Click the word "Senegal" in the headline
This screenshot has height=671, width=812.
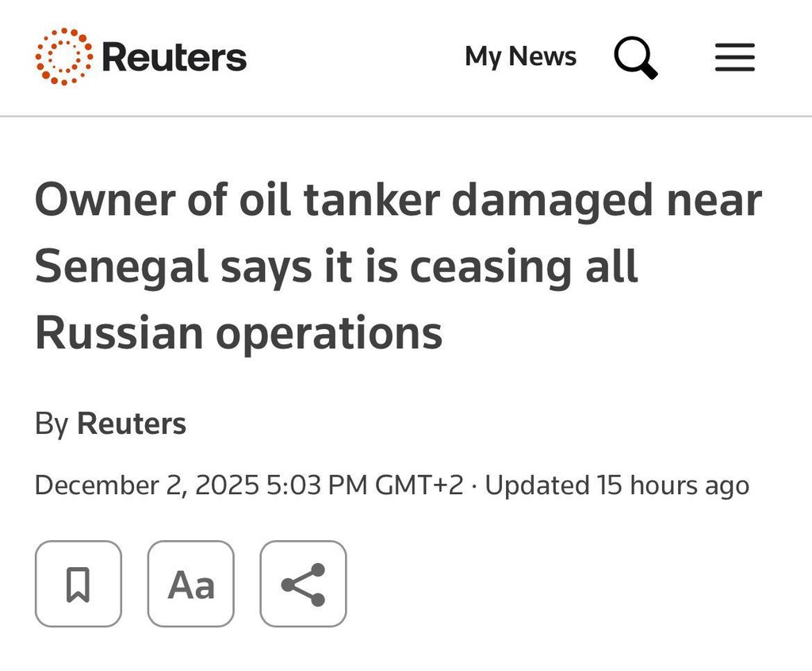[x=121, y=267]
